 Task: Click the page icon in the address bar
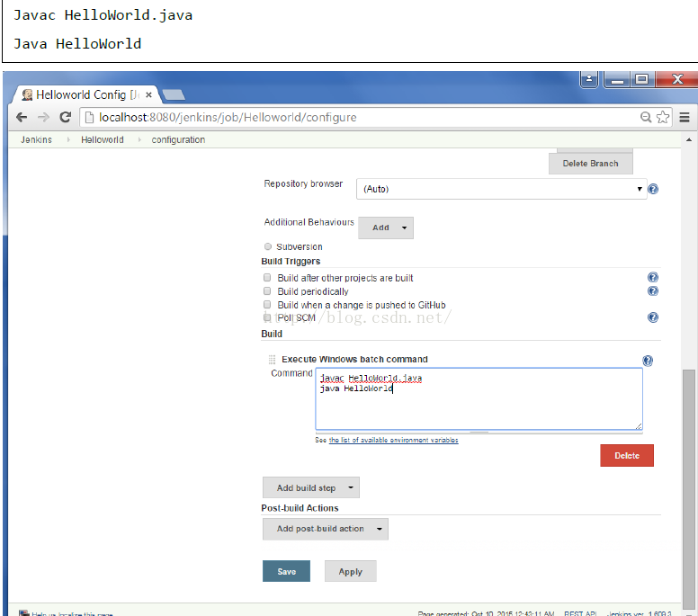(x=89, y=117)
